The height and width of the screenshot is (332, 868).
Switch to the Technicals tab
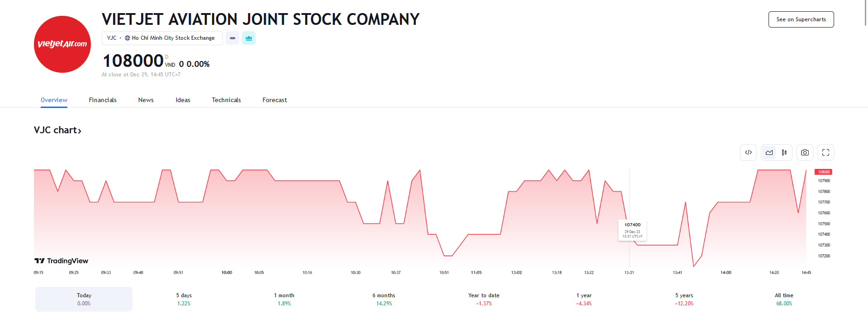point(226,100)
